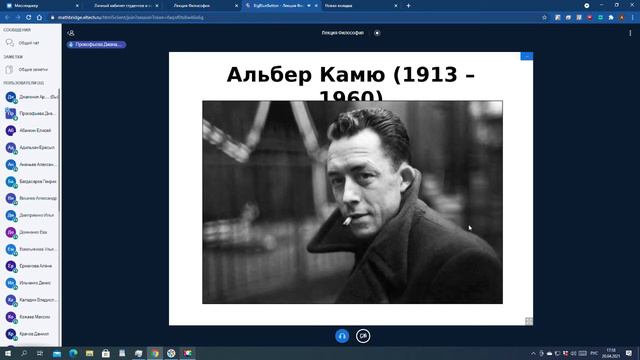Open the browser extensions puzzle icon

coord(611,18)
